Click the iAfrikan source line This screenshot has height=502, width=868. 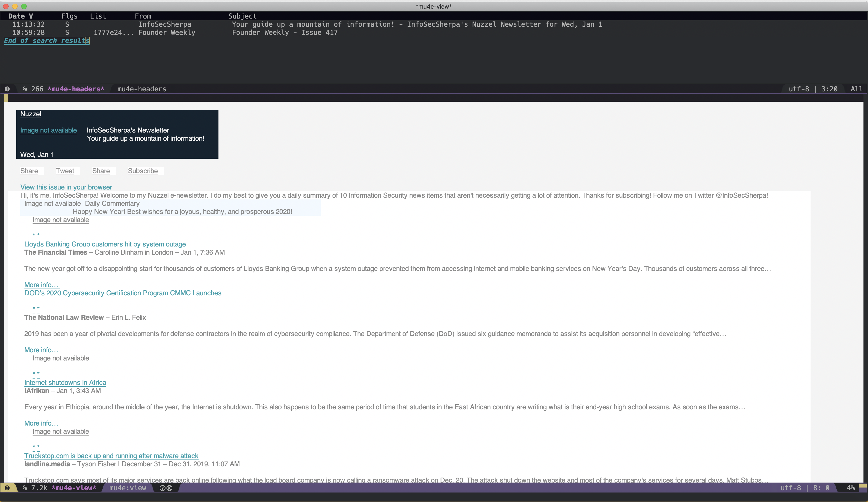62,391
